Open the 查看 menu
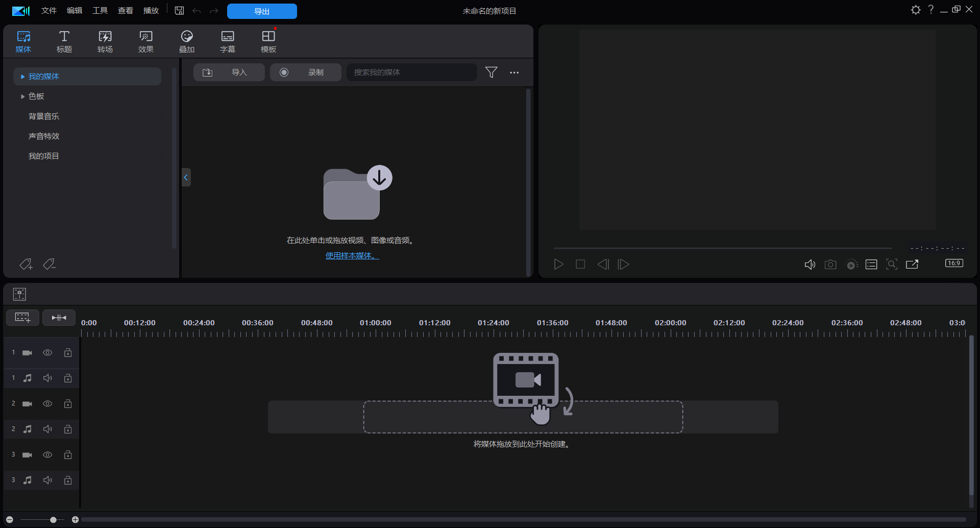The height and width of the screenshot is (528, 980). [x=126, y=11]
